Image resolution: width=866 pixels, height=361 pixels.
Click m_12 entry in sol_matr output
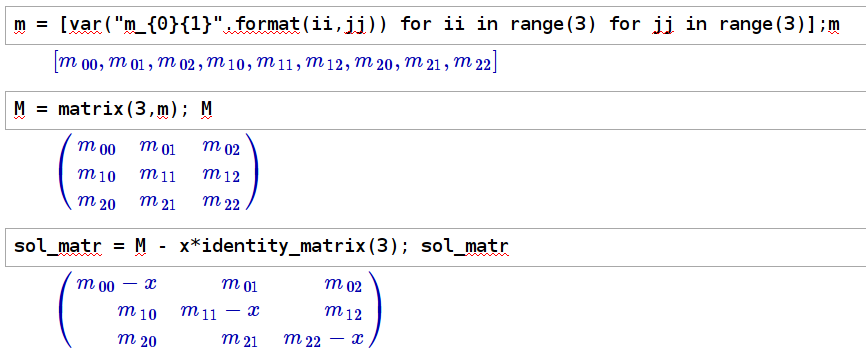[x=343, y=312]
